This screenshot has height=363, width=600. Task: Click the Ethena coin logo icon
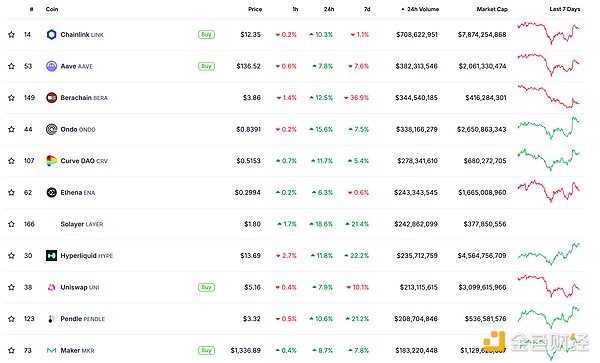pos(51,192)
